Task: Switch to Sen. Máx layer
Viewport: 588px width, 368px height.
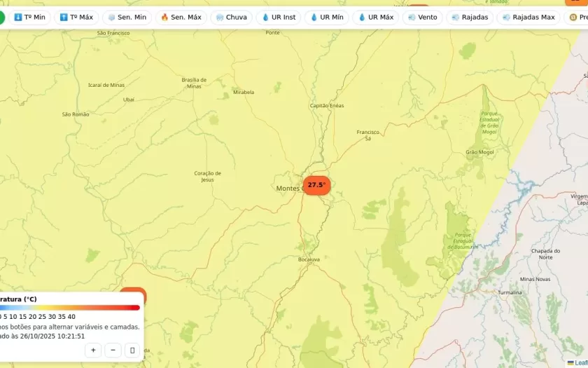Action: coord(181,18)
